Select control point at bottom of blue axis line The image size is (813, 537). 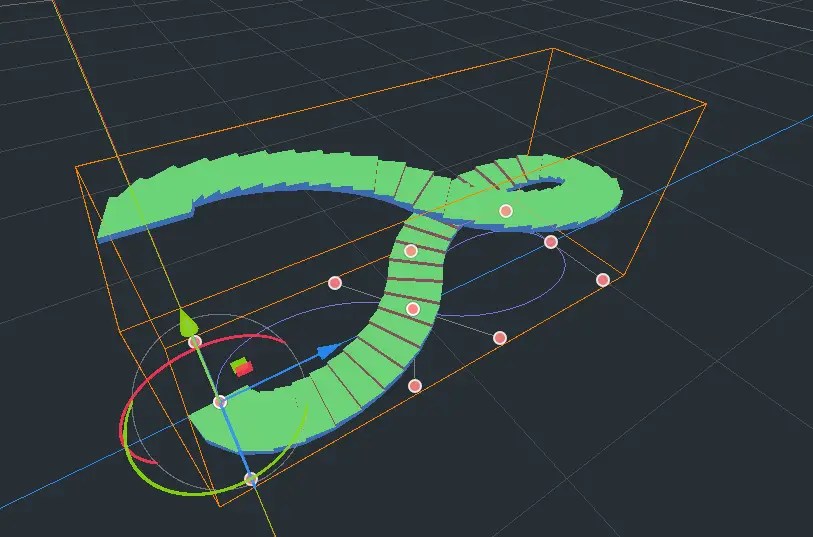click(x=251, y=479)
